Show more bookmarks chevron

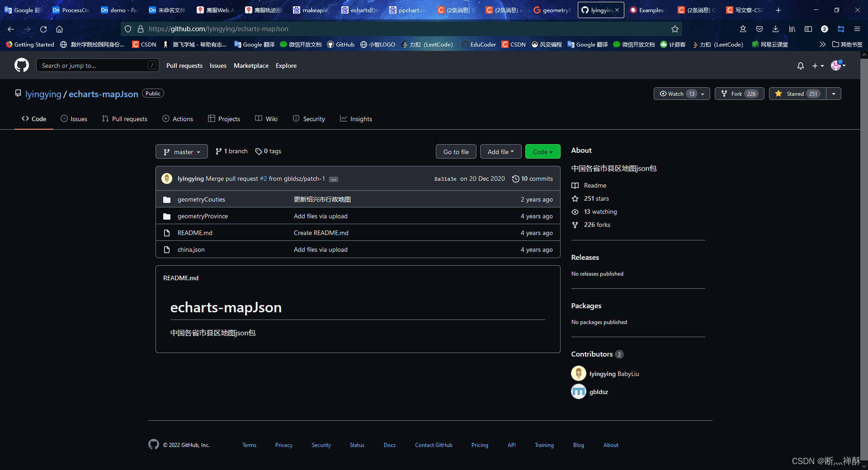pos(822,44)
